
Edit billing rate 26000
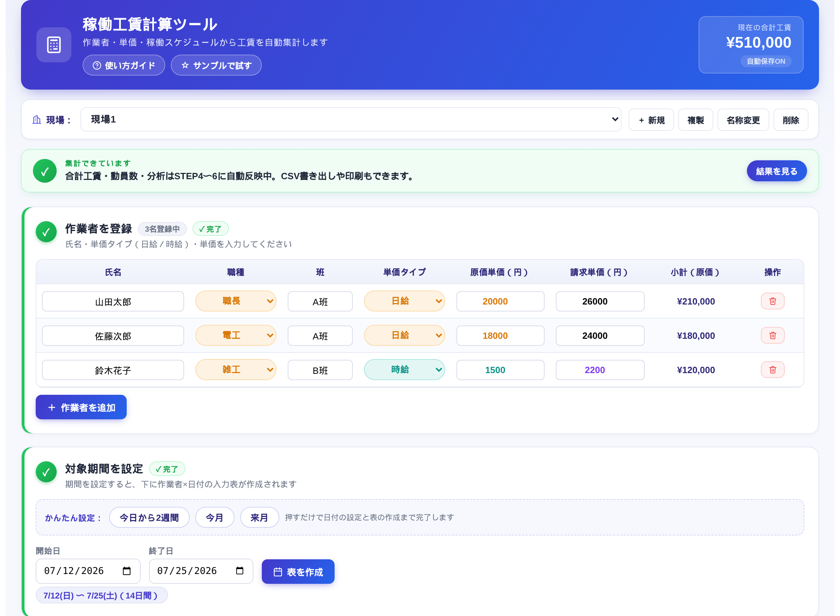600,301
